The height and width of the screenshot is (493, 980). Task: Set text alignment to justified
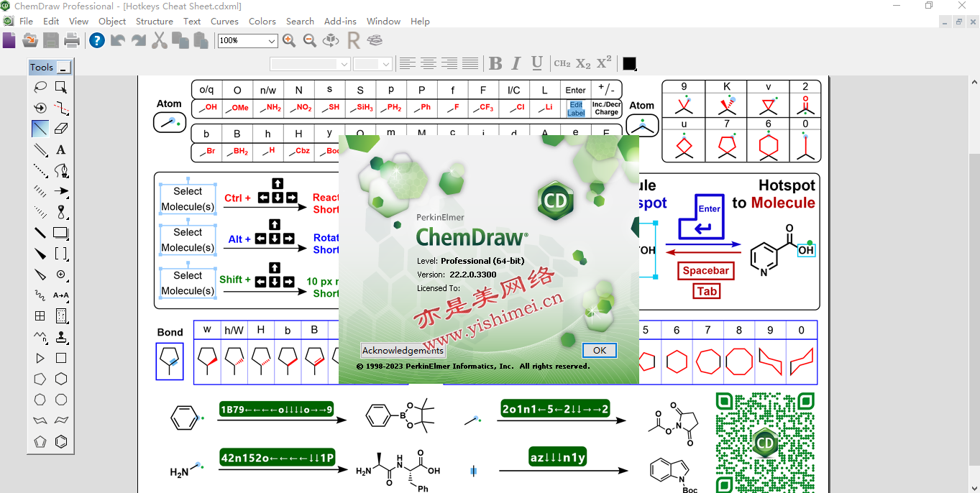tap(470, 63)
